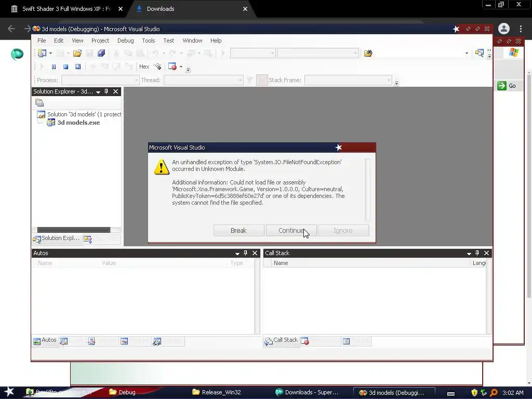Image resolution: width=532 pixels, height=399 pixels.
Task: Click the 3d models (Debugging) taskbar item
Action: click(394, 393)
